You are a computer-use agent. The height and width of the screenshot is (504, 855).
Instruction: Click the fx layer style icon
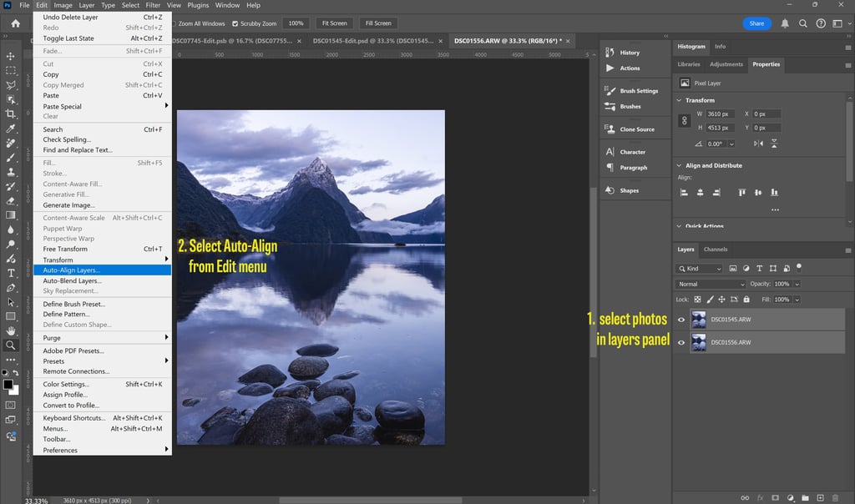760,497
